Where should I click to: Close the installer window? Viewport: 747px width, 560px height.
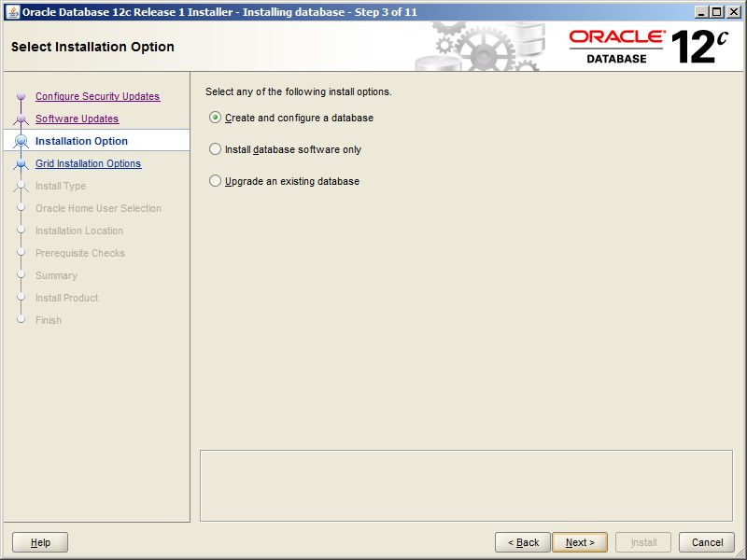pyautogui.click(x=733, y=12)
